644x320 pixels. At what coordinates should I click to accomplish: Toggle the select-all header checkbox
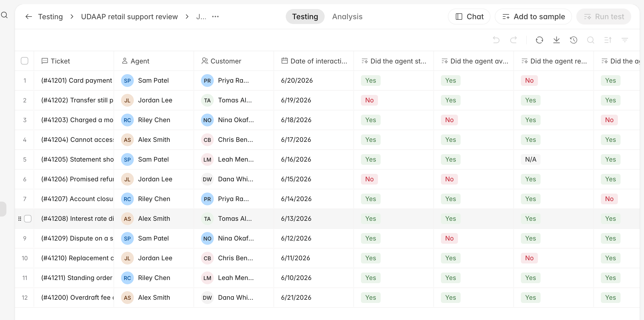(25, 61)
